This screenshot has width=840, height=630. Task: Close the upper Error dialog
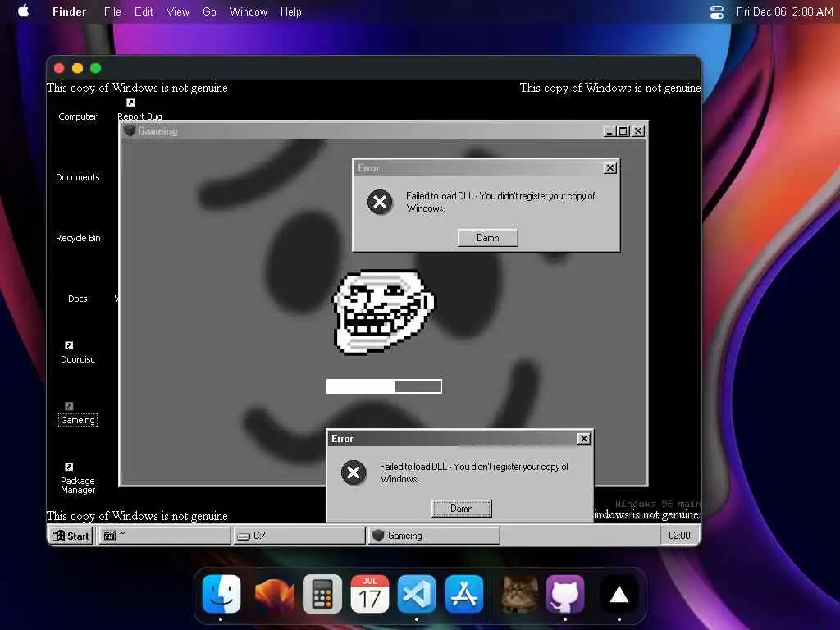point(610,168)
